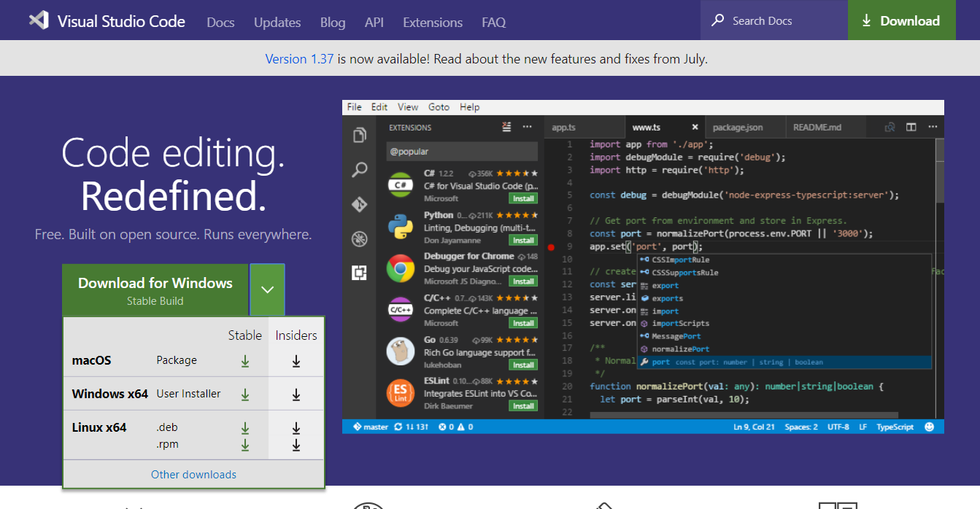The width and height of the screenshot is (980, 509).
Task: Click the green Download button in header
Action: [x=901, y=20]
